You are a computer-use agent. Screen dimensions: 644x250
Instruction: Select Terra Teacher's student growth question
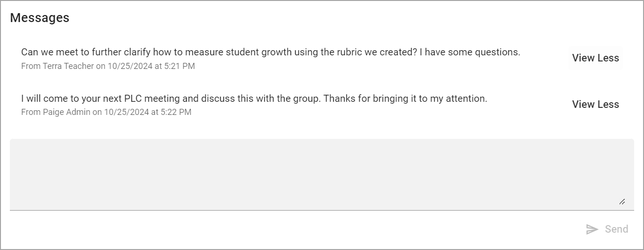270,52
